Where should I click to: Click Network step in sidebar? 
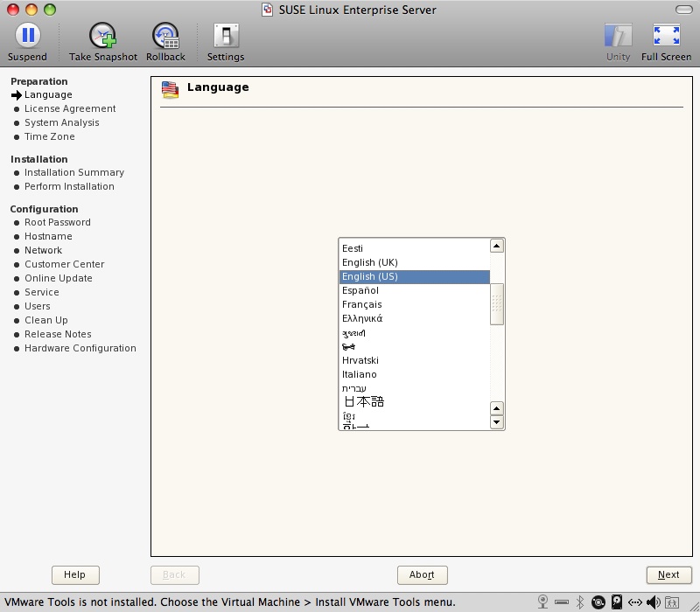[43, 250]
